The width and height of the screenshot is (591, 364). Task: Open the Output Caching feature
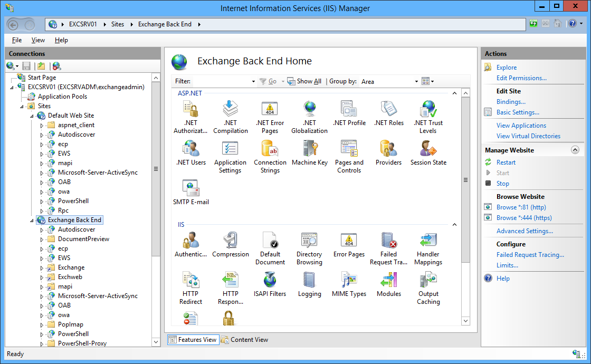(428, 288)
